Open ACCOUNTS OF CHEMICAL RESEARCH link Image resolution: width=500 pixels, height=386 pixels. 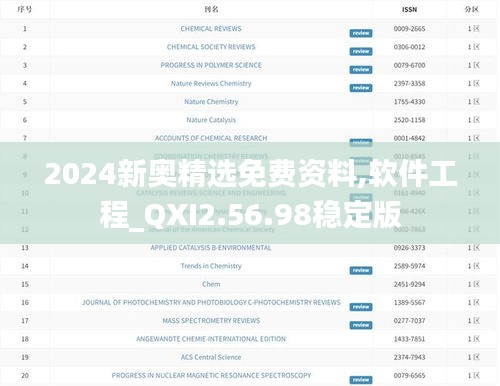[x=211, y=138]
